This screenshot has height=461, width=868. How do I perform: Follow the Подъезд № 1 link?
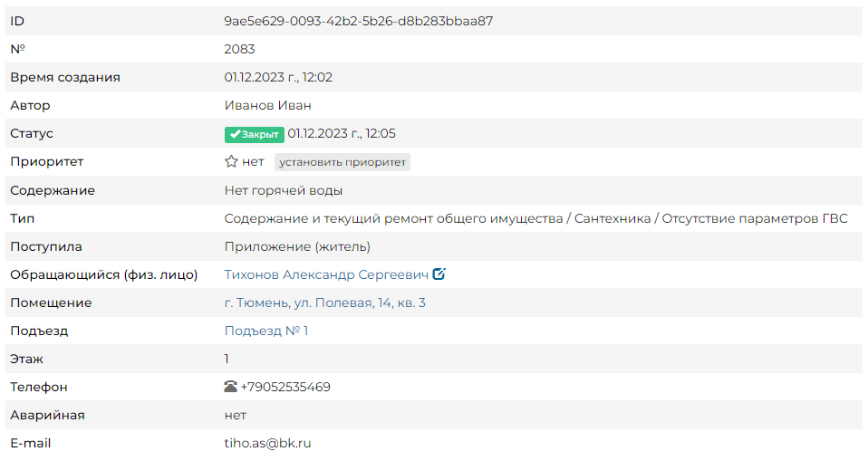266,331
